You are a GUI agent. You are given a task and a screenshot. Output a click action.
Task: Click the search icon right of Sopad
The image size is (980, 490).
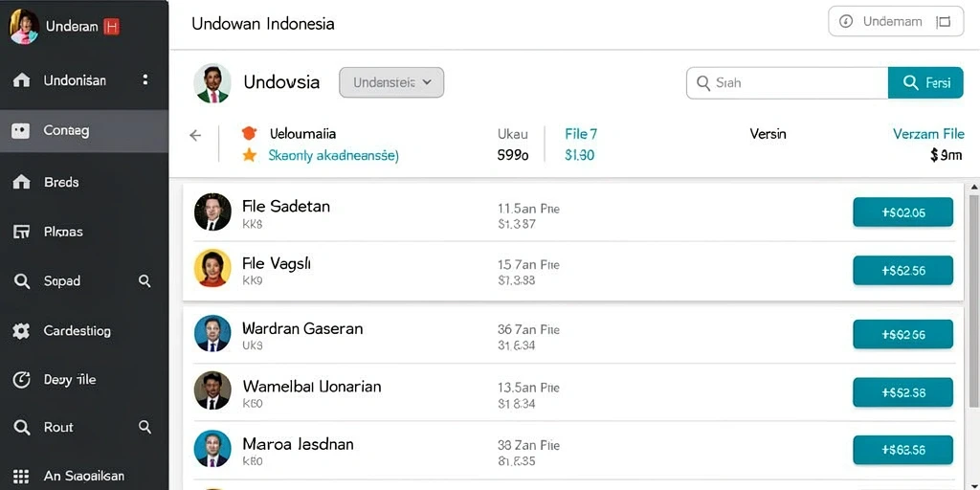(x=145, y=281)
